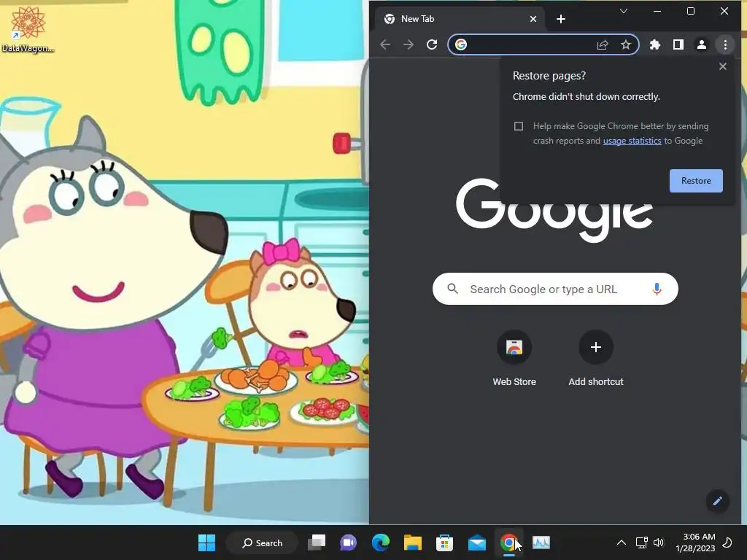This screenshot has height=560, width=747.
Task: Open Task View on the taskbar
Action: tap(317, 542)
